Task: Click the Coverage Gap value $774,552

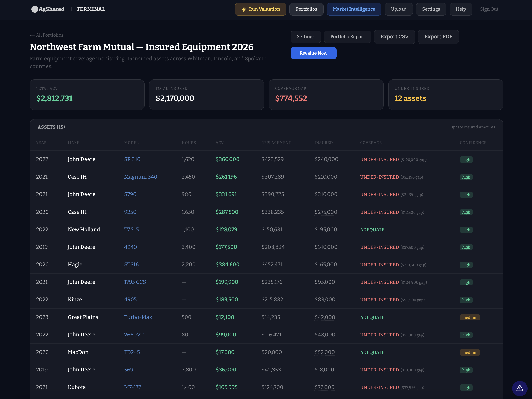Action: coord(291,98)
